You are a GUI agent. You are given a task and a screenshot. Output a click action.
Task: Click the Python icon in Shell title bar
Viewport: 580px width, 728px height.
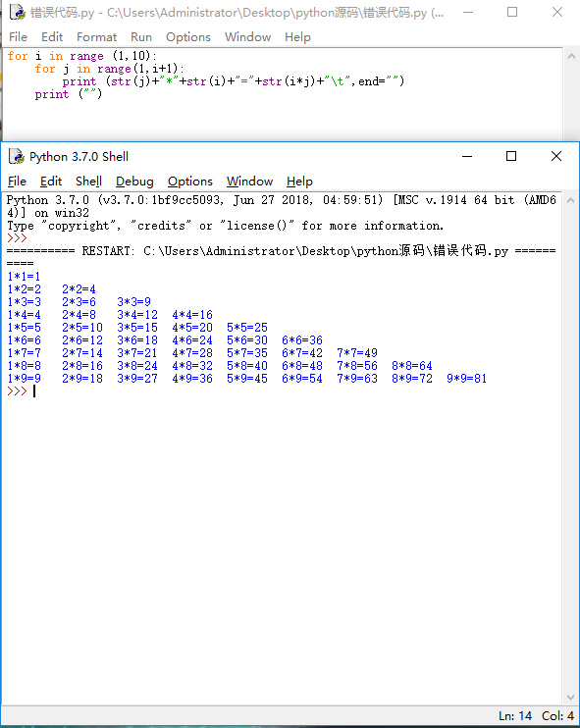point(17,156)
